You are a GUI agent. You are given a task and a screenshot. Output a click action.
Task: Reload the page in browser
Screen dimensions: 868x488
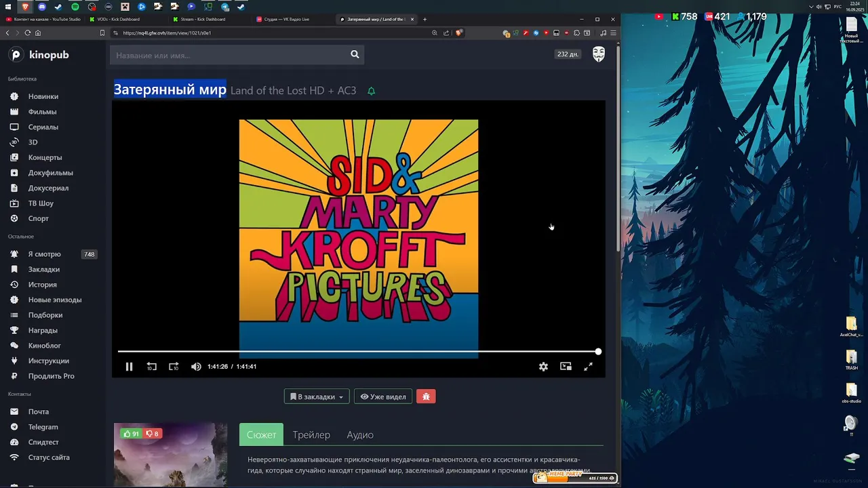[27, 33]
